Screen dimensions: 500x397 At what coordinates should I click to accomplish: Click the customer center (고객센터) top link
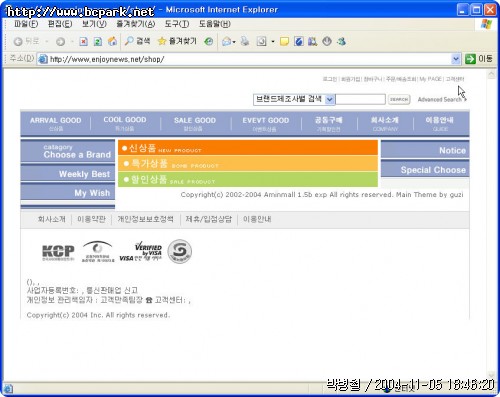click(455, 79)
